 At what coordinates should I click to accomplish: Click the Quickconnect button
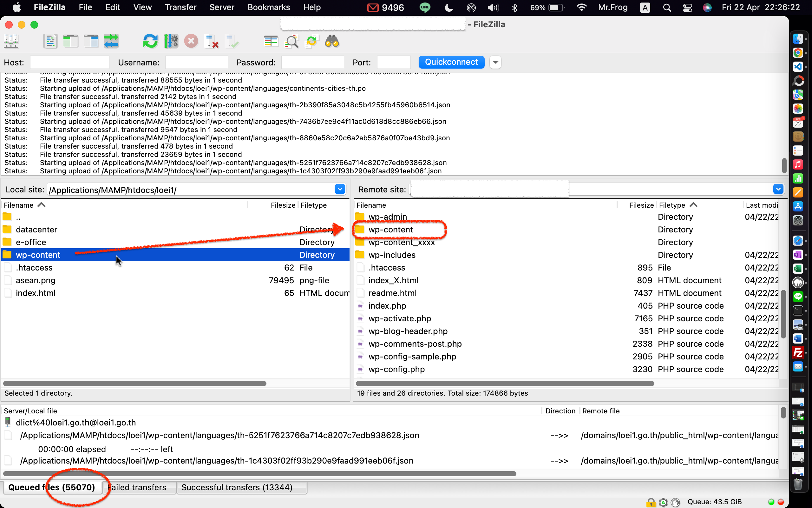[x=451, y=62]
